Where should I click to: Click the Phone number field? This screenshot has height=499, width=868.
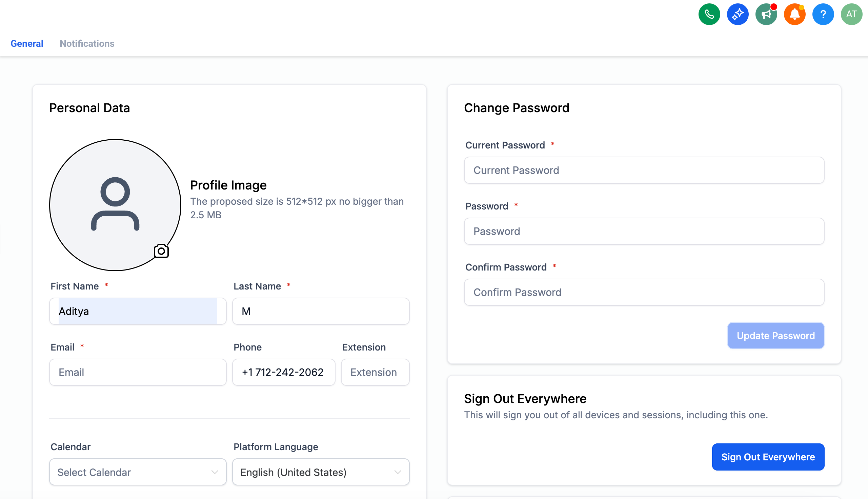click(284, 372)
